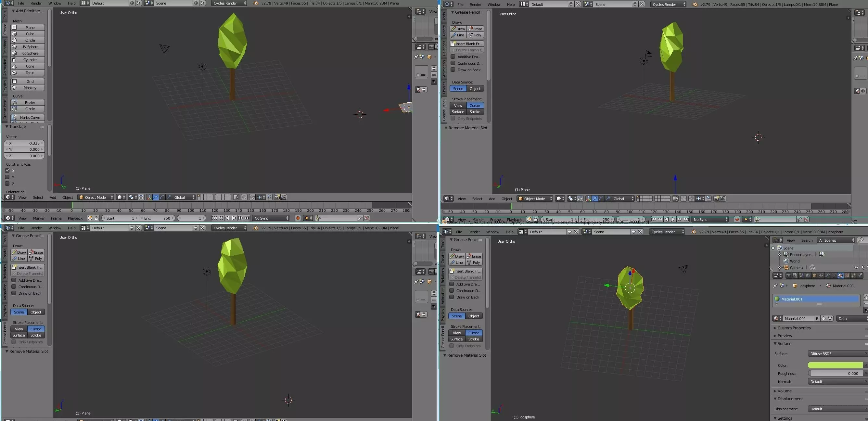The height and width of the screenshot is (421, 868).
Task: Open Render properties tab in bottom-right window
Action: point(788,275)
